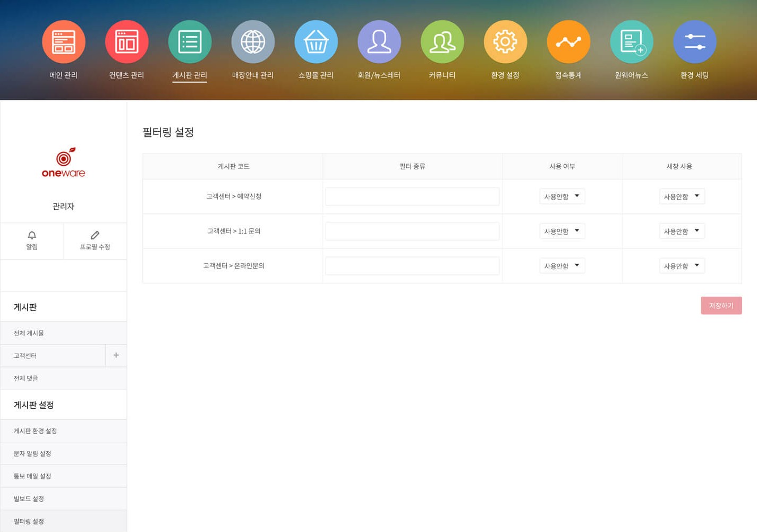Viewport: 757px width, 532px height.
Task: Open the 원웨어뉴스 icon
Action: click(632, 41)
